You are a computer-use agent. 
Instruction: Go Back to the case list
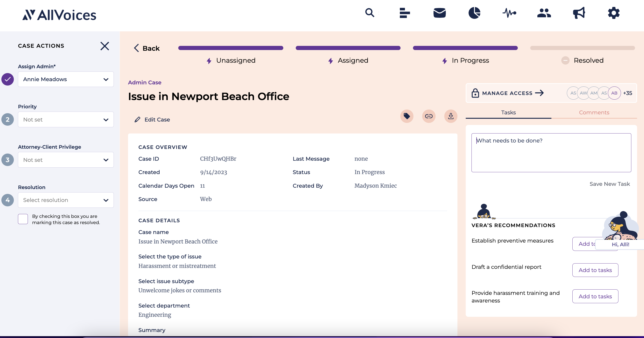click(147, 48)
